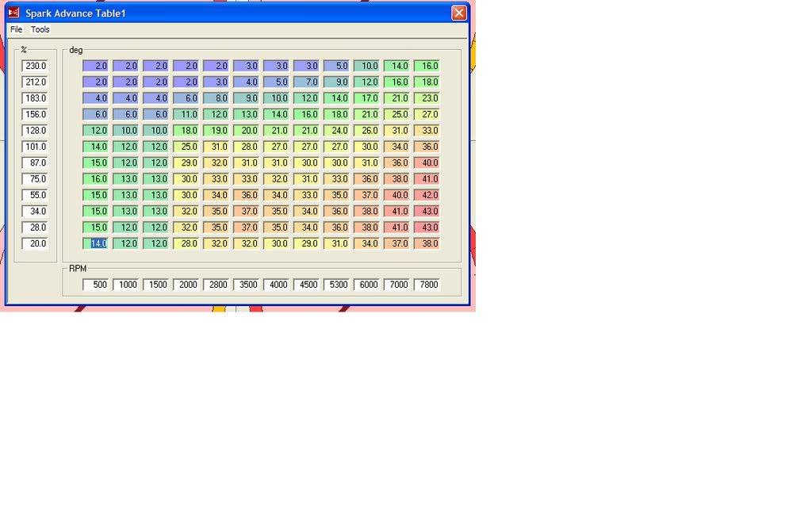Click the 500 RPM axis label
The height and width of the screenshot is (516, 812).
pyautogui.click(x=97, y=285)
